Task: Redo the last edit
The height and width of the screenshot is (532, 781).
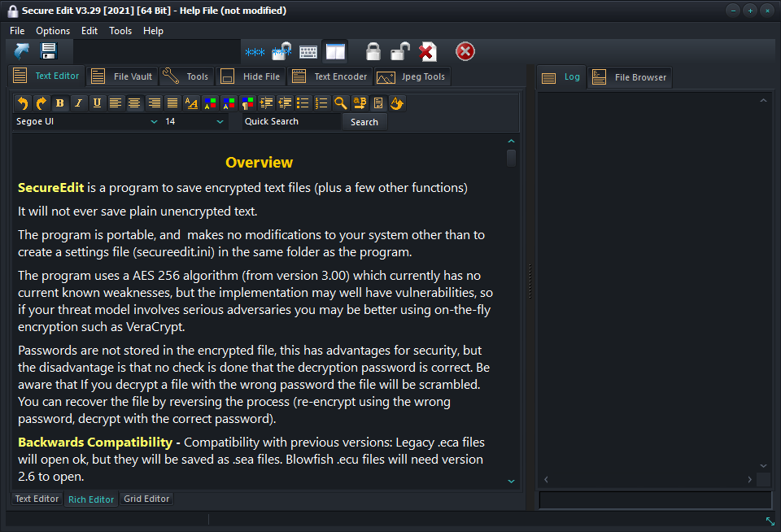Action: [x=41, y=103]
